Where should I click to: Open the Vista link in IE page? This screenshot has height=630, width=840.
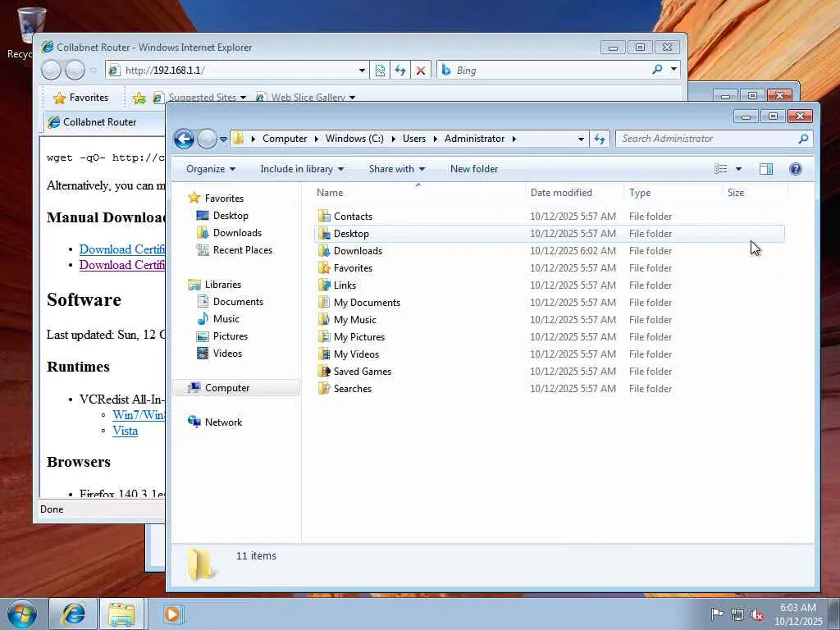click(125, 431)
